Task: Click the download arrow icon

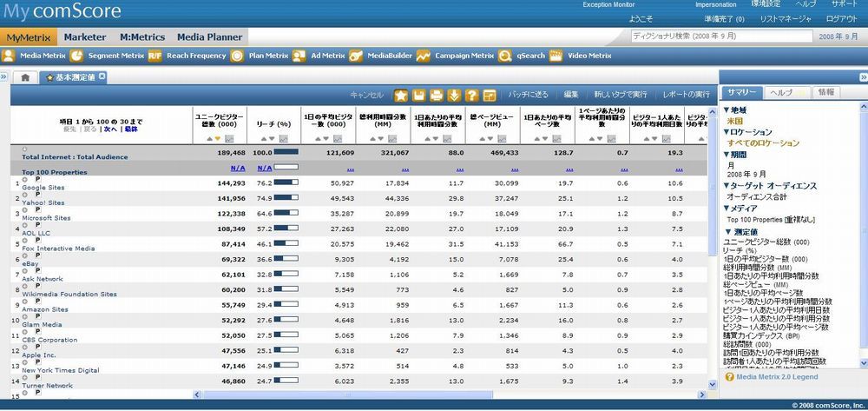Action: pos(454,95)
